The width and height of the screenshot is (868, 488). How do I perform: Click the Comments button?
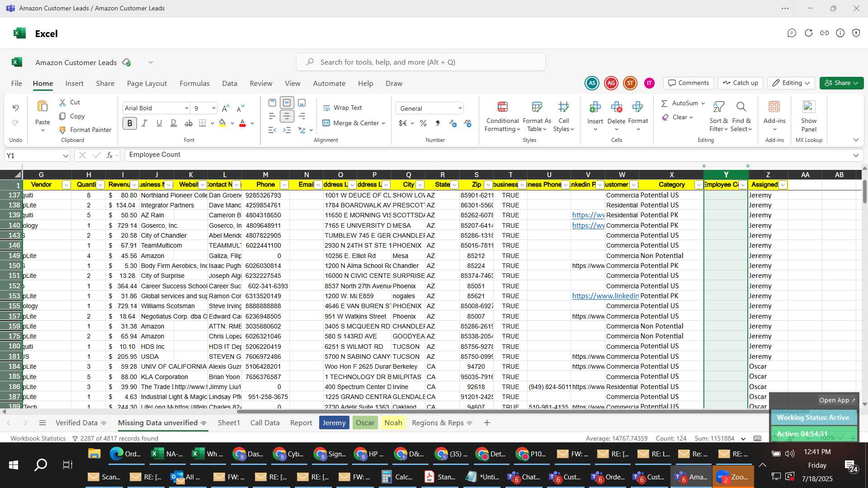point(688,83)
